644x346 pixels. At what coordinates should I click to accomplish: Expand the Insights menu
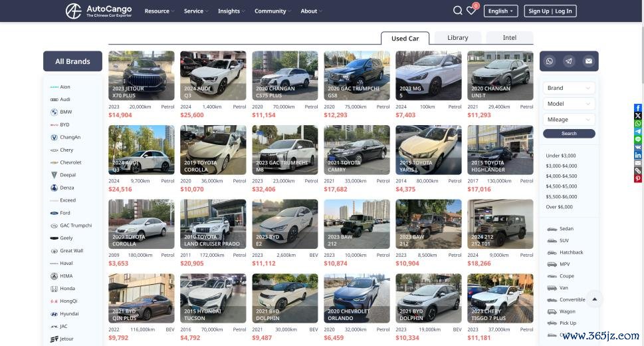click(231, 11)
